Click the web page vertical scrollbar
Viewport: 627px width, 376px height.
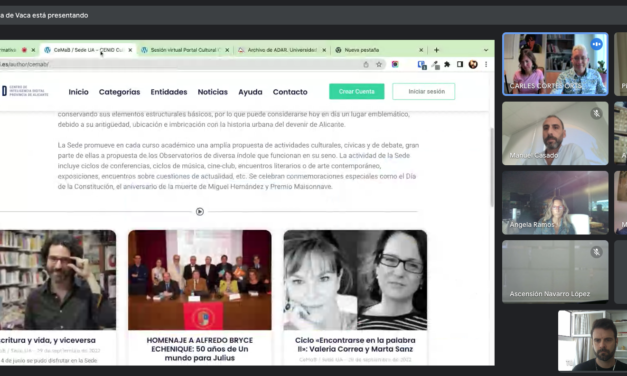(x=491, y=167)
